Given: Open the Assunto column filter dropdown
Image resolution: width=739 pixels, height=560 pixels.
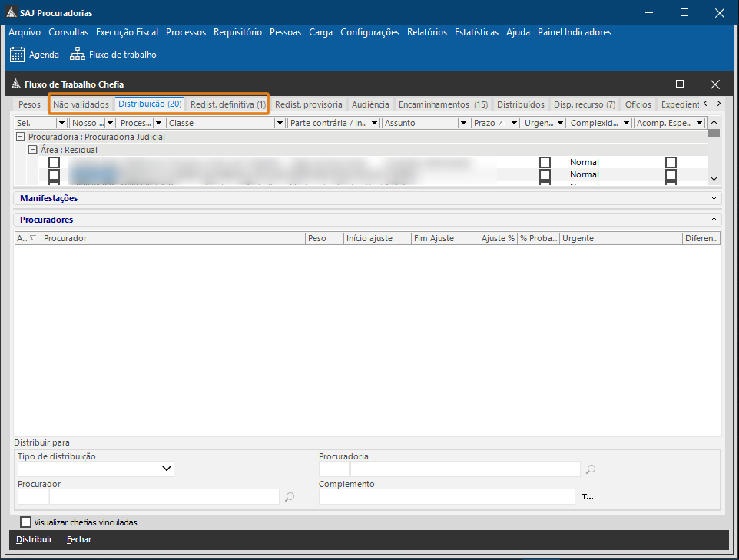Looking at the screenshot, I should (x=463, y=123).
